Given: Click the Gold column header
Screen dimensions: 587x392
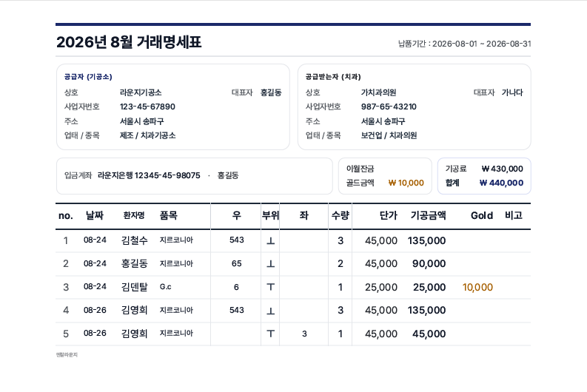Looking at the screenshot, I should point(482,215).
